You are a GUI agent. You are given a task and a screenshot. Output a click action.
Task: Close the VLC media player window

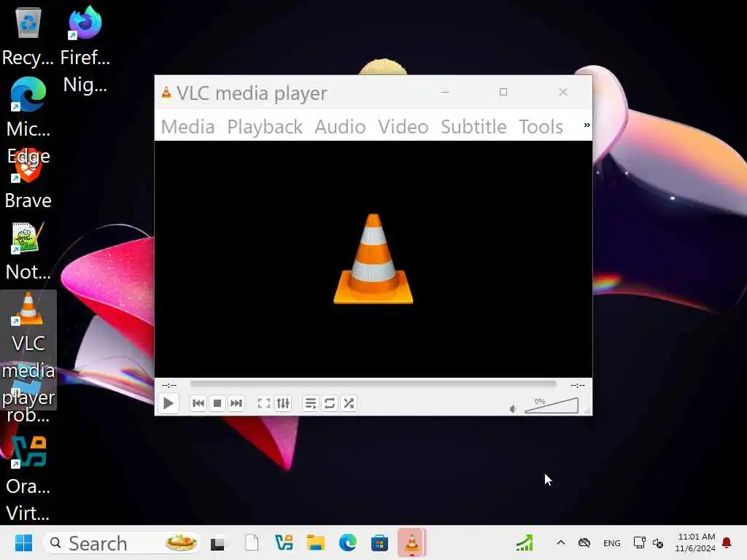point(563,92)
